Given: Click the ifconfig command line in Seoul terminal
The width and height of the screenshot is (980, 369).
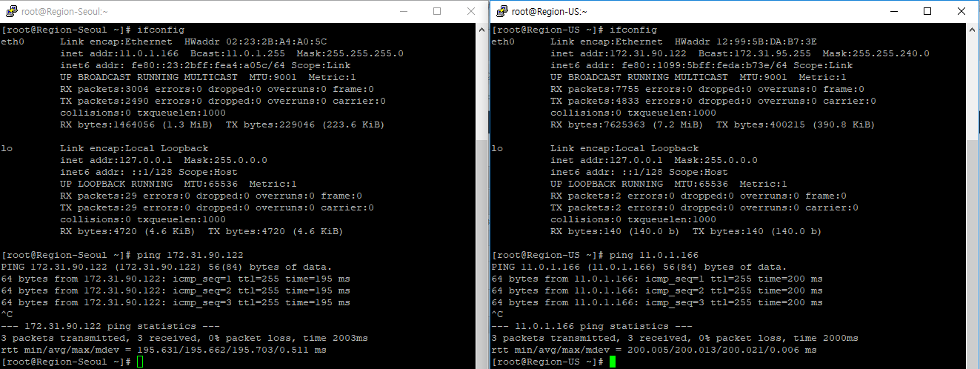Looking at the screenshot, I should point(84,30).
